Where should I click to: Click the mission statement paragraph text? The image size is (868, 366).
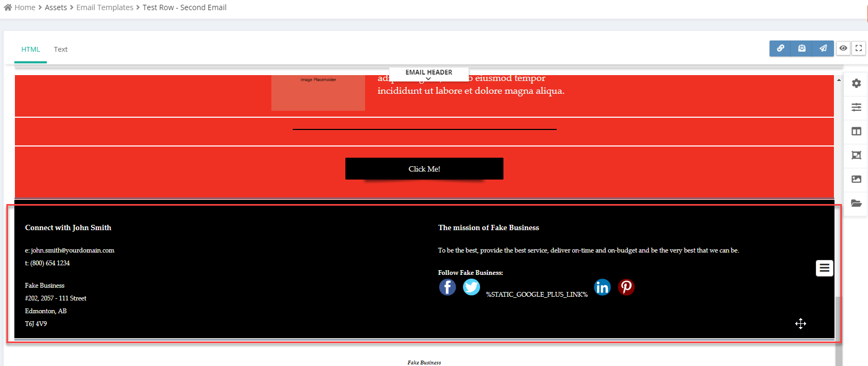click(x=588, y=250)
